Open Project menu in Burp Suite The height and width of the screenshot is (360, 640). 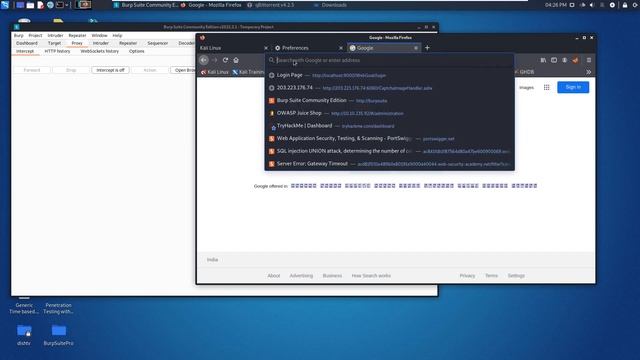(36, 36)
